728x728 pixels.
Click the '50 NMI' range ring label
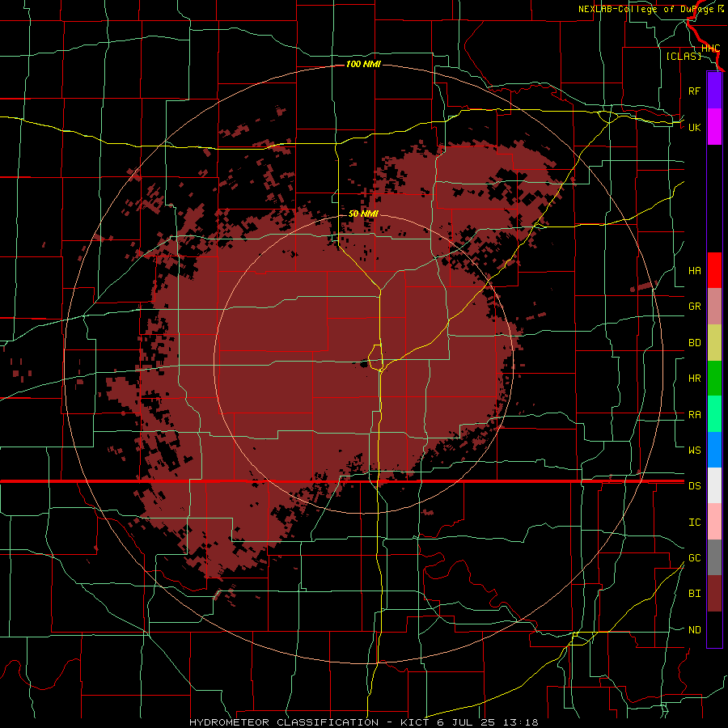363,214
